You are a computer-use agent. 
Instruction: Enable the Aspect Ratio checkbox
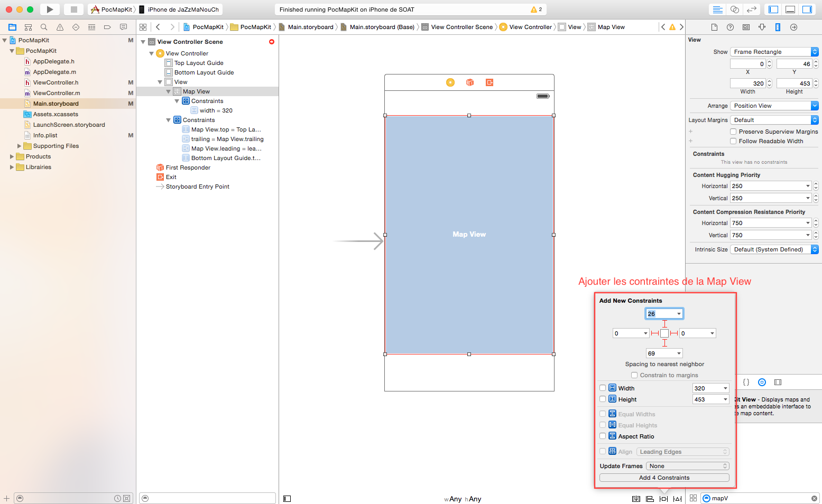point(603,436)
